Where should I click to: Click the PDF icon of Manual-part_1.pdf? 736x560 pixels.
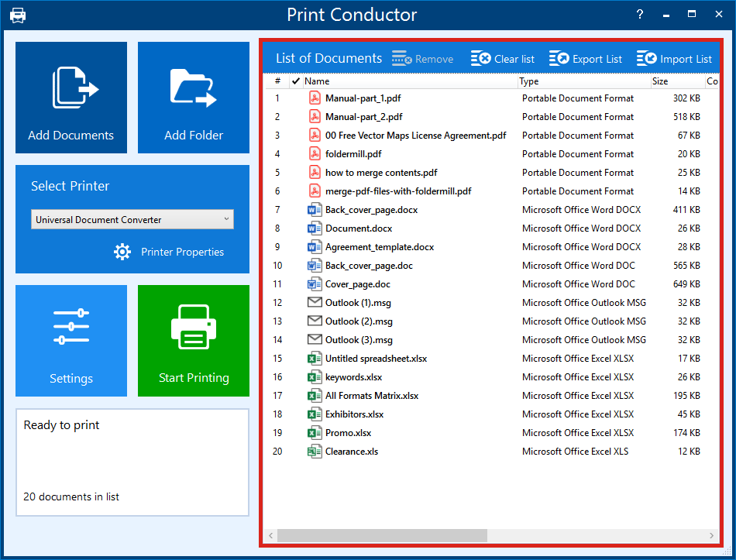315,98
